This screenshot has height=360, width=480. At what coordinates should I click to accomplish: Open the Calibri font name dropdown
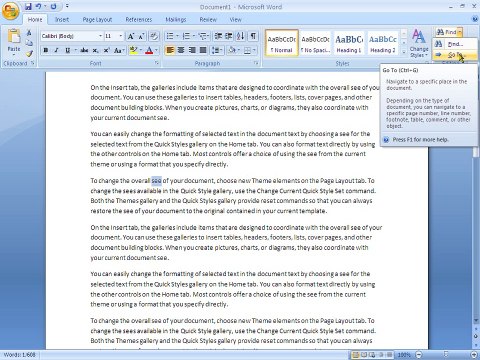tap(100, 36)
